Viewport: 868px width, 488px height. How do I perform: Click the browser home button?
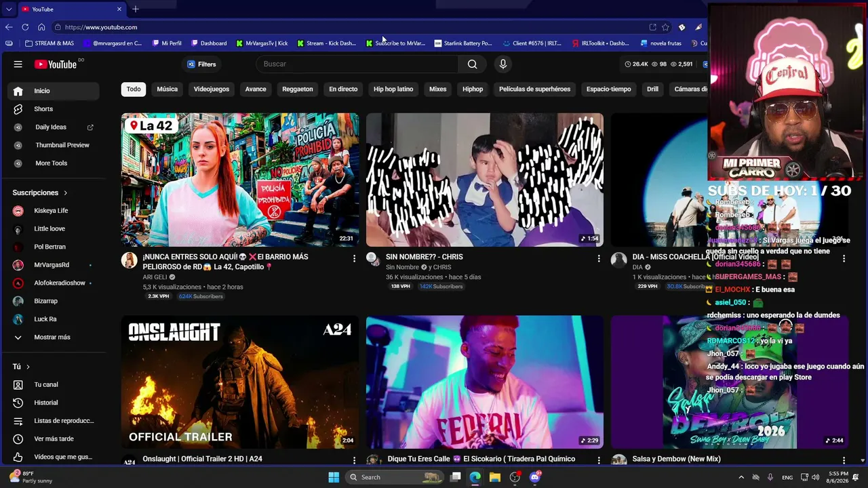click(41, 27)
